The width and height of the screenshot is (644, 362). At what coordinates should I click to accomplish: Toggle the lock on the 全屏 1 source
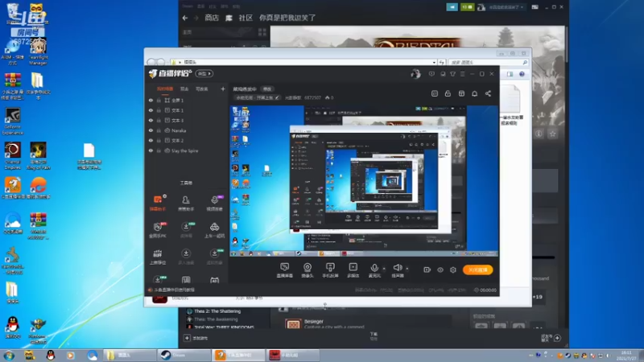[x=159, y=100]
